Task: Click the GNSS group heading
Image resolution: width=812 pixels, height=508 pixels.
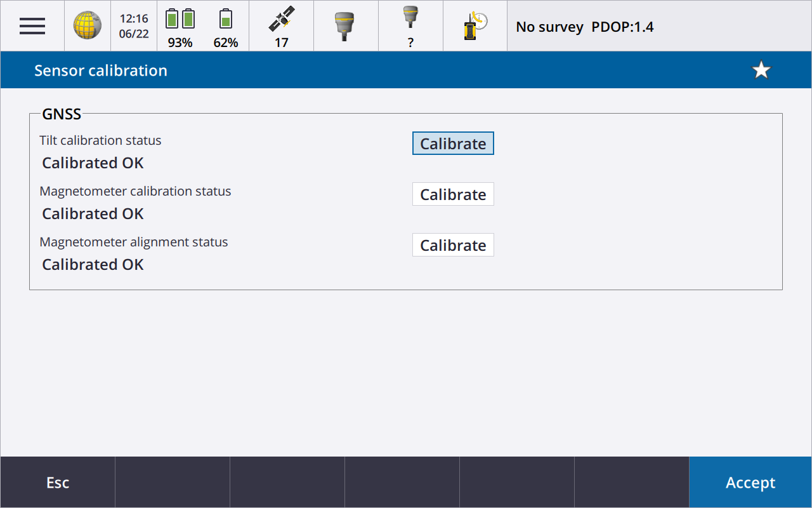Action: pyautogui.click(x=62, y=114)
